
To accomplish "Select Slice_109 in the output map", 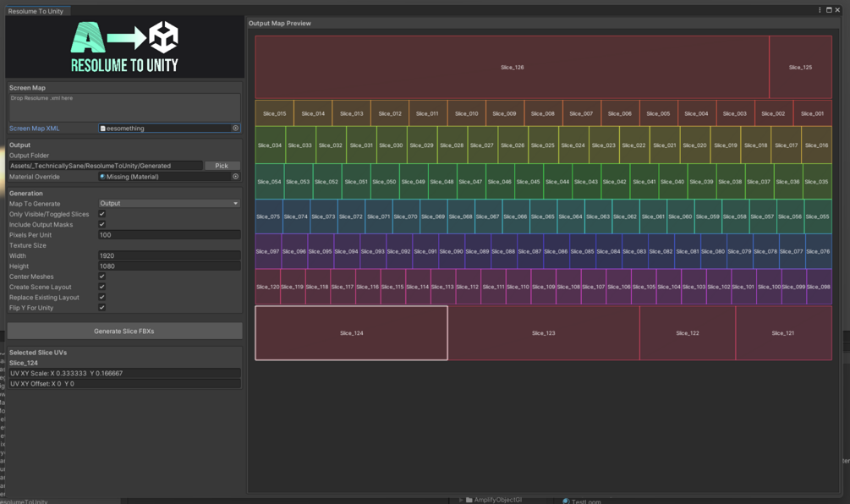I will click(544, 287).
